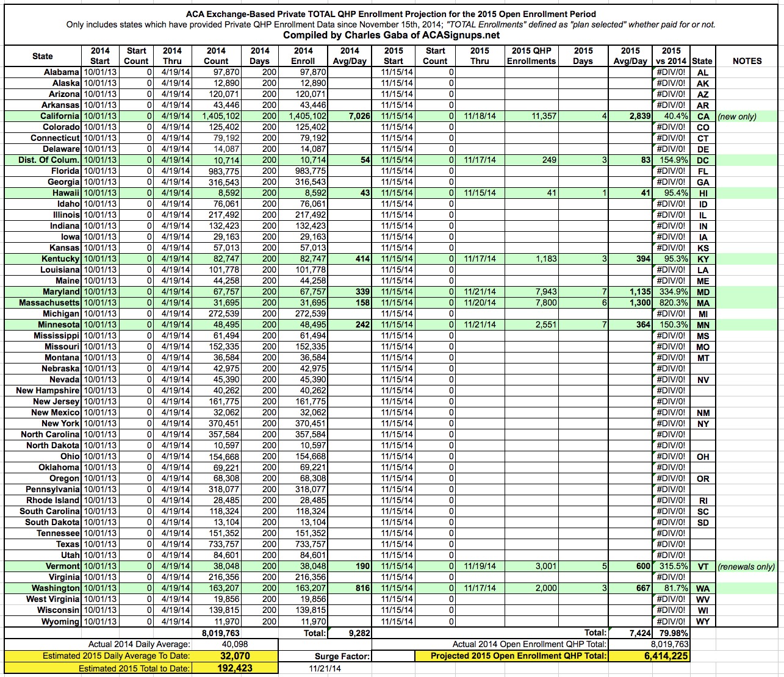Click the 2015 QHP Enrollments column header
Viewport: 784px width, 677px height.
coord(531,56)
